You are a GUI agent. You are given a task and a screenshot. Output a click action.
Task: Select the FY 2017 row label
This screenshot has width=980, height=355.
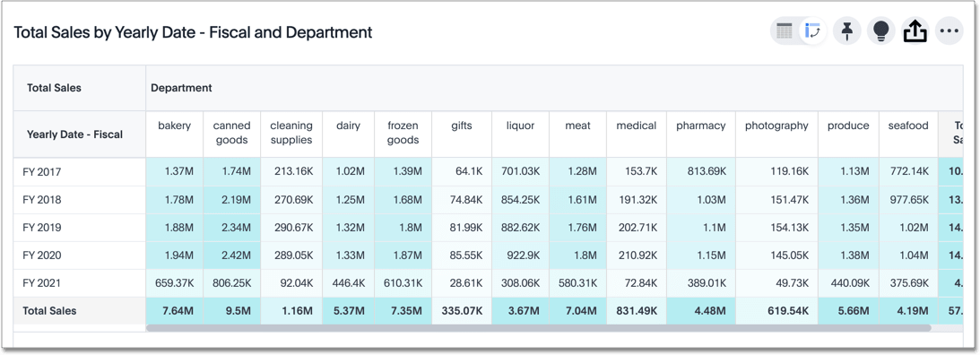tap(42, 172)
